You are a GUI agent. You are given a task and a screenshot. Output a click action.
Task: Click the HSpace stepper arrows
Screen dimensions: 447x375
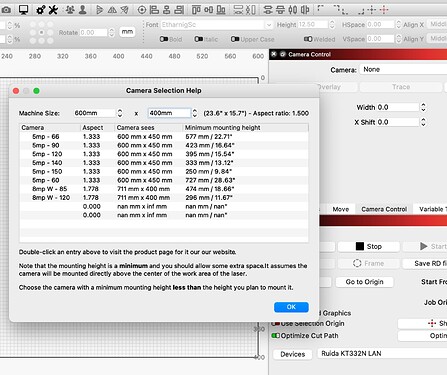[398, 25]
